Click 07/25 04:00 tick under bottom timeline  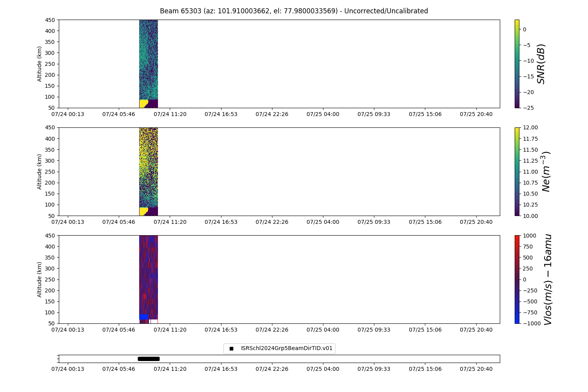323,369
